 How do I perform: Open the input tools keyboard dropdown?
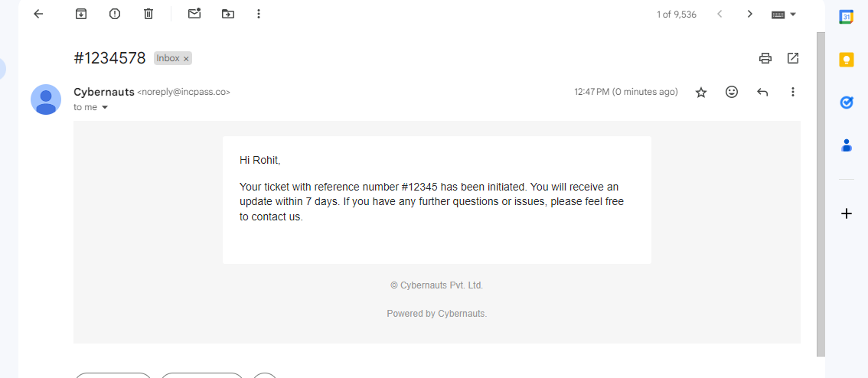(x=793, y=14)
